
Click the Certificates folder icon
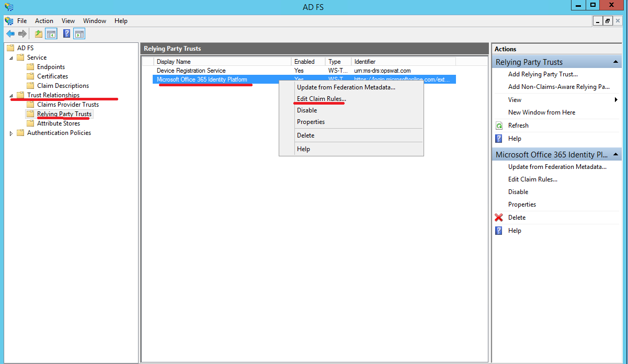pyautogui.click(x=30, y=76)
